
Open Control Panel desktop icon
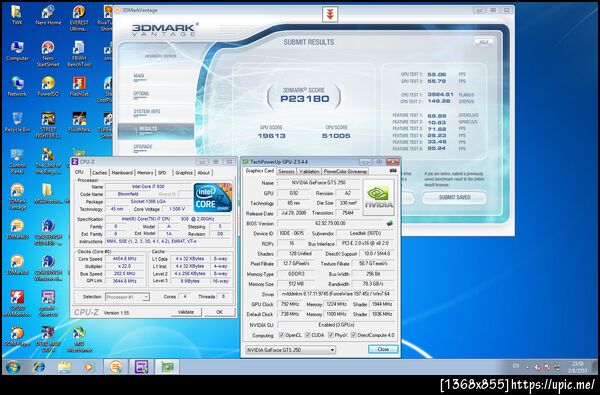click(x=16, y=161)
